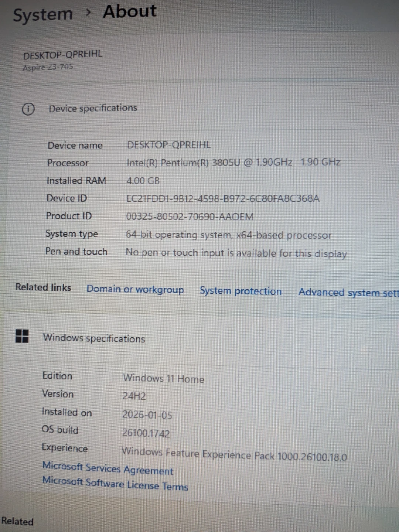The image size is (399, 532).
Task: Open the System protection link
Action: coord(241,291)
